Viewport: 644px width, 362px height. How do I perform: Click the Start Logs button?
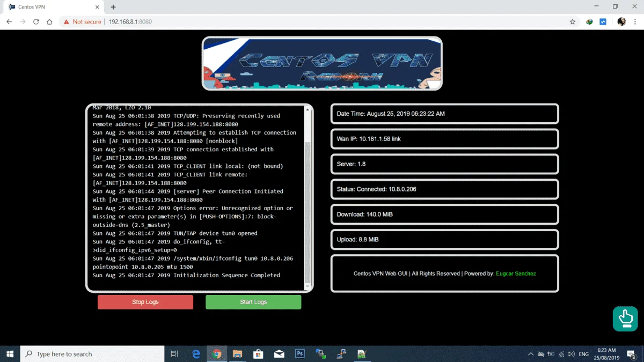pyautogui.click(x=253, y=302)
